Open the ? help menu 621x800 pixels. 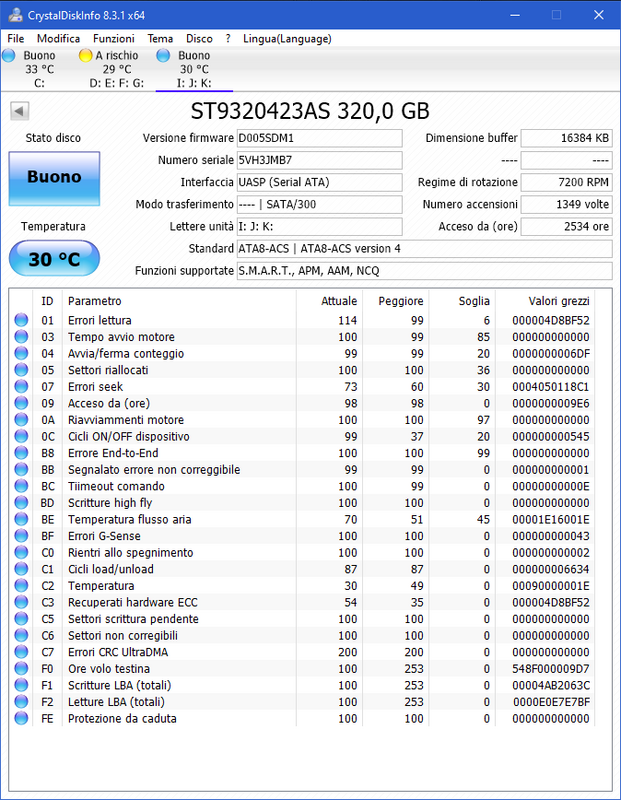(x=228, y=38)
